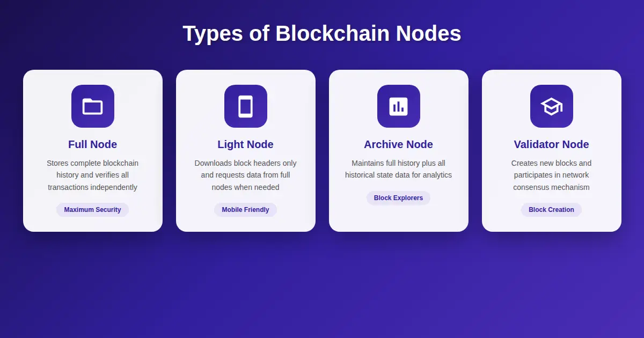
Task: Click the Validator Node title
Action: (551, 144)
